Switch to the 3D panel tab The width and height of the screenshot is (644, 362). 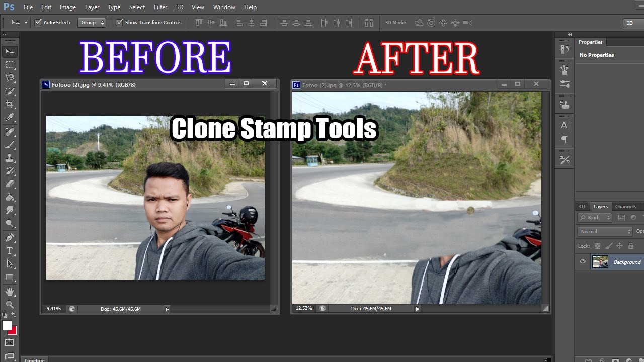pos(582,207)
